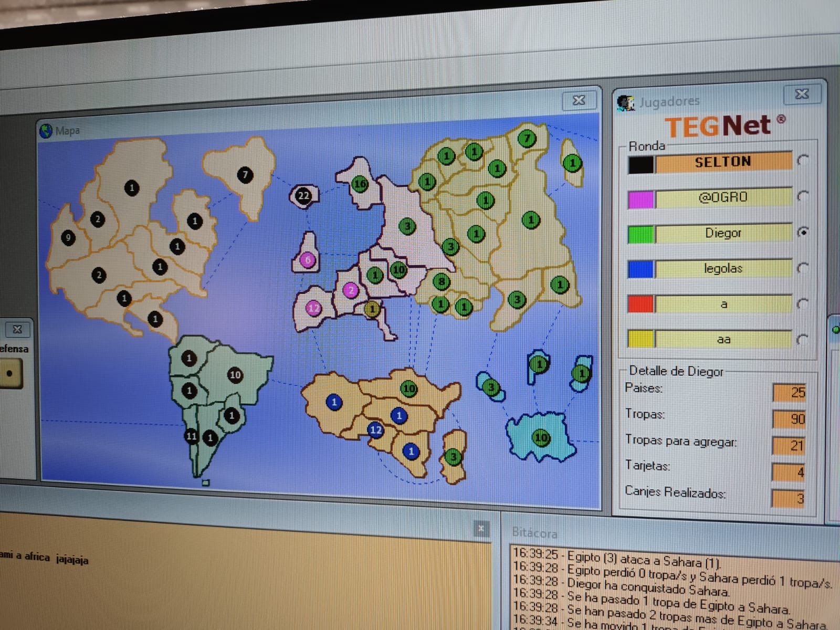
Task: Choose the radio button beside @OGRO
Action: [802, 196]
